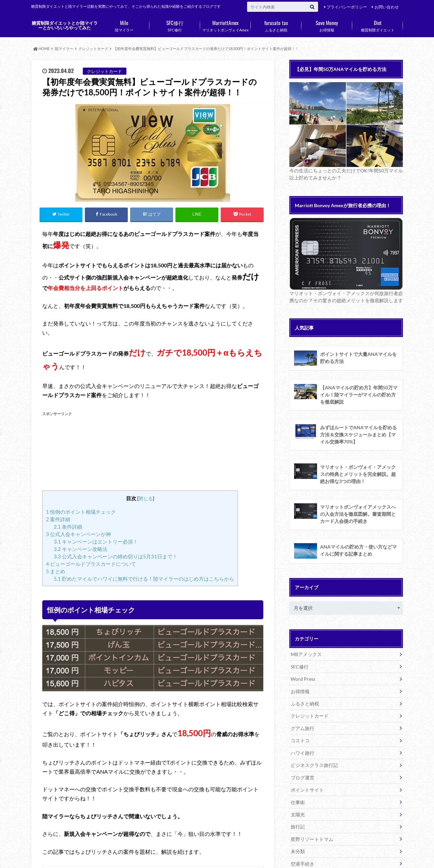Open the Marriott Bonvoy Amex card image

click(346, 254)
